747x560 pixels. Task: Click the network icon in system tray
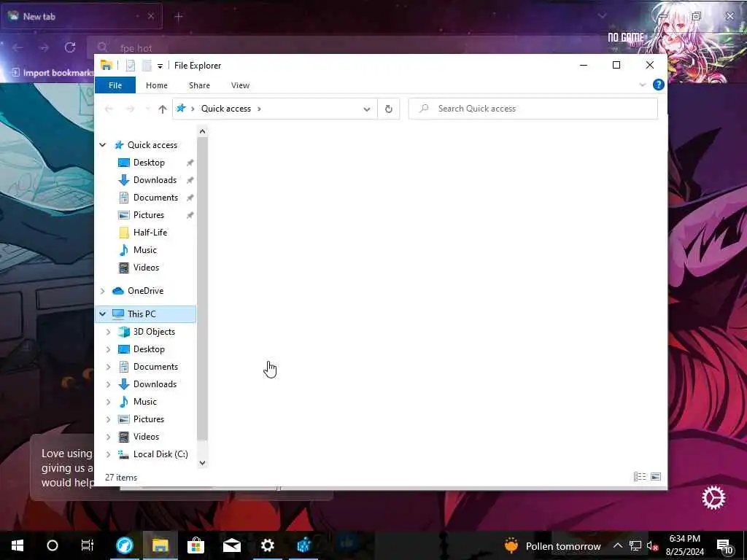coord(635,545)
